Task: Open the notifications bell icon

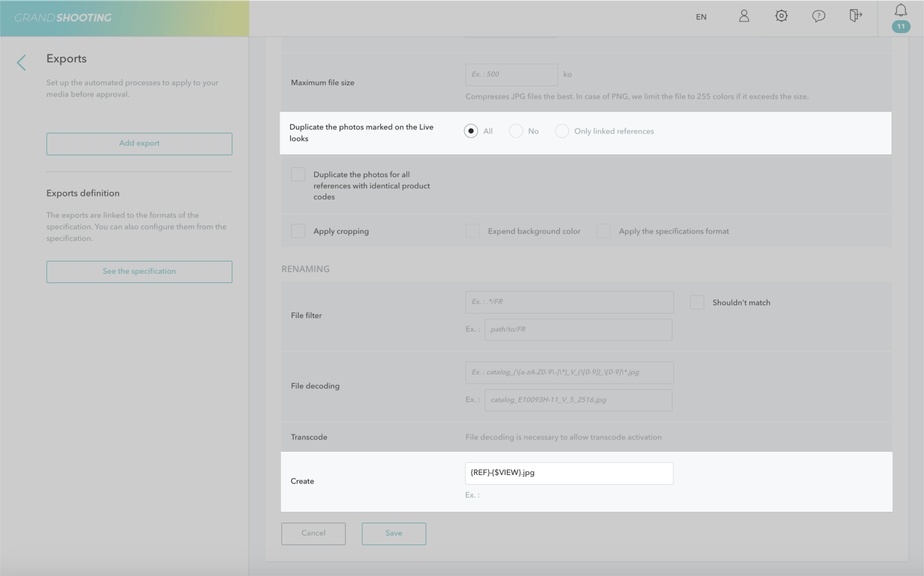Action: pyautogui.click(x=901, y=10)
